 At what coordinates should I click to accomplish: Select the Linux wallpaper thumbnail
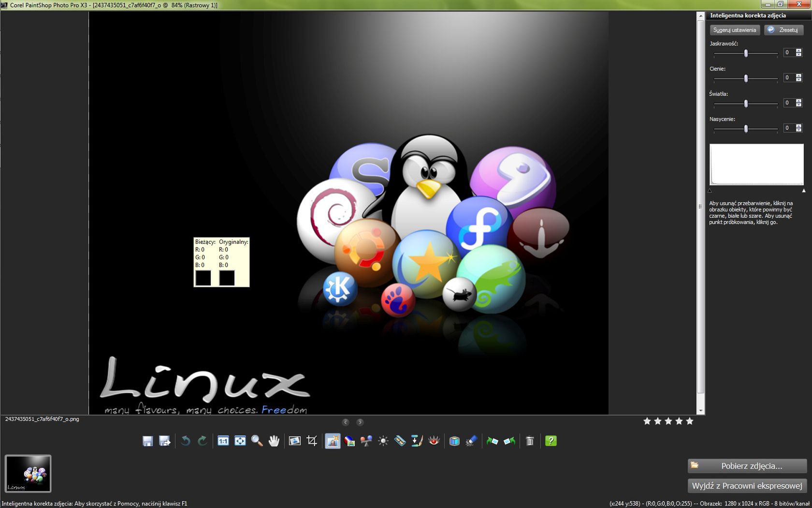tap(28, 474)
